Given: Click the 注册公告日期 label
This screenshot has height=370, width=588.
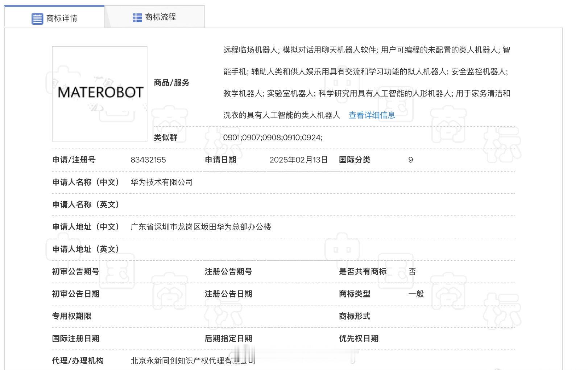Looking at the screenshot, I should [228, 294].
